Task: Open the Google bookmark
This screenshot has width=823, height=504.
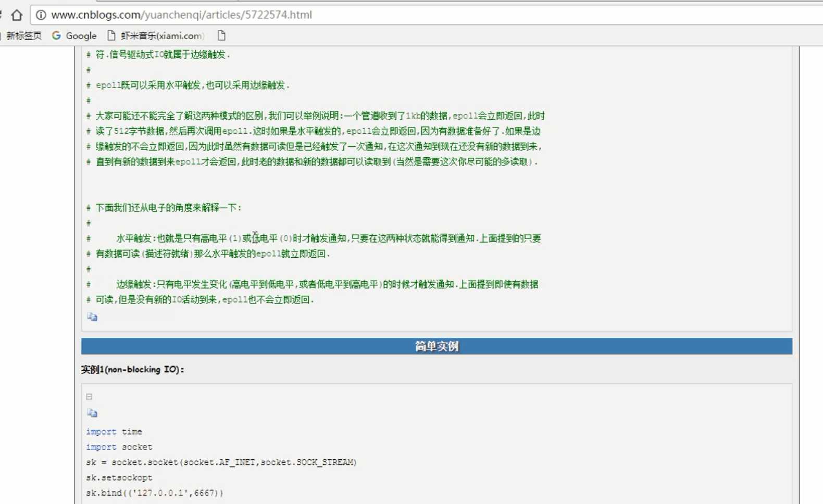Action: click(74, 36)
